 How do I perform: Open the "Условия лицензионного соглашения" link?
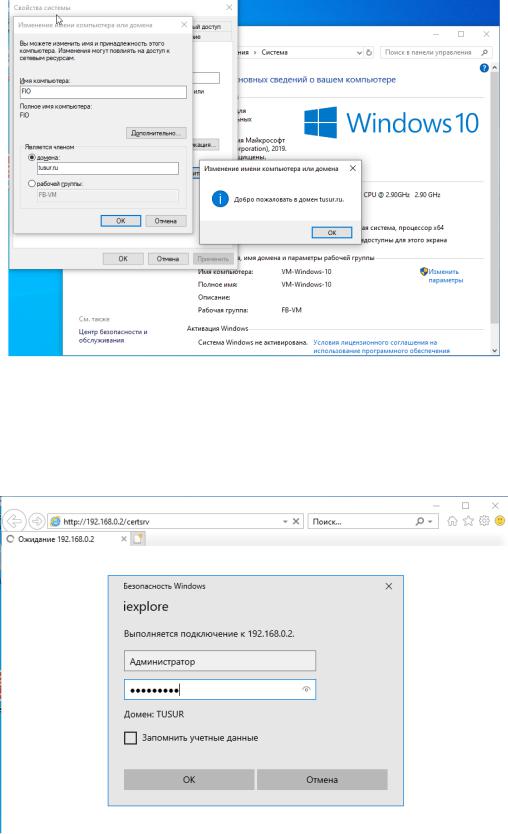click(381, 346)
